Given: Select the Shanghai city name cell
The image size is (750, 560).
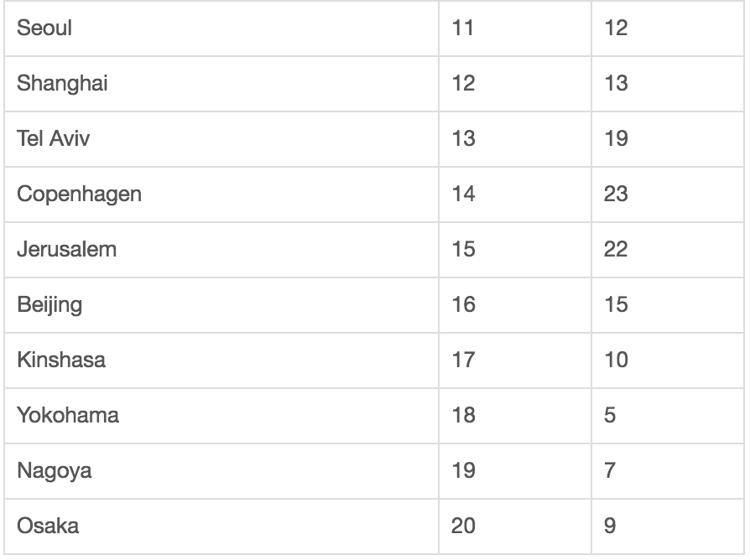Looking at the screenshot, I should pos(63,84).
